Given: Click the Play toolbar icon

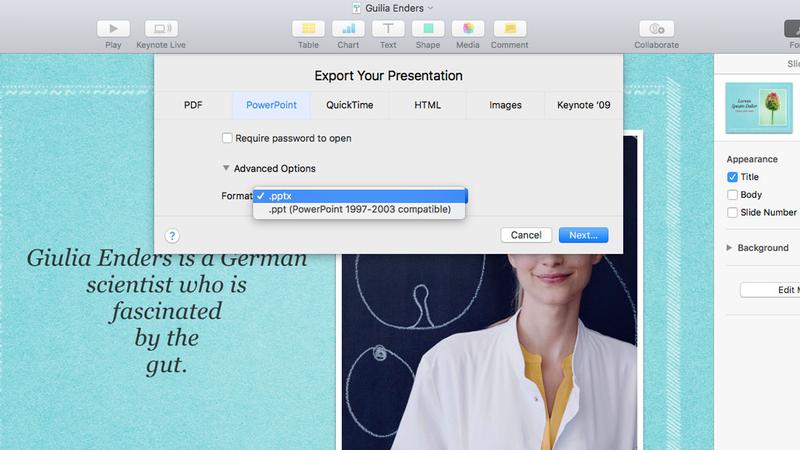Looking at the screenshot, I should pyautogui.click(x=113, y=29).
